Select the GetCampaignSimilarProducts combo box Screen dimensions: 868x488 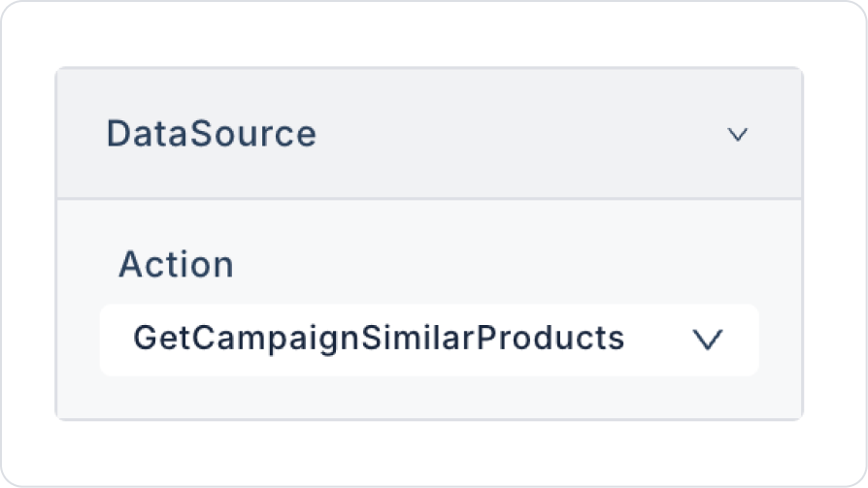[x=428, y=339]
